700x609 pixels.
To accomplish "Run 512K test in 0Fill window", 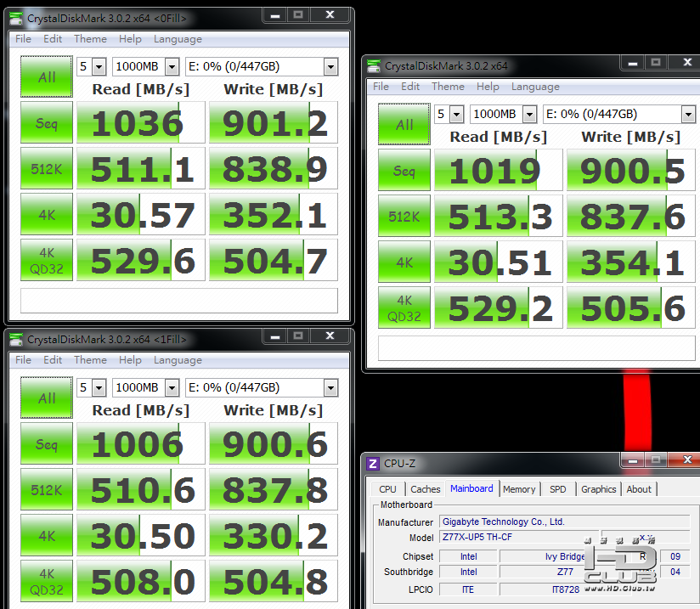I will point(47,168).
